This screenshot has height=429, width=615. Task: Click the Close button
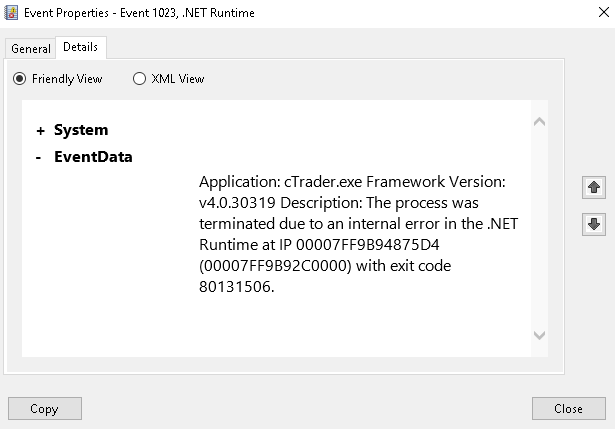point(568,409)
